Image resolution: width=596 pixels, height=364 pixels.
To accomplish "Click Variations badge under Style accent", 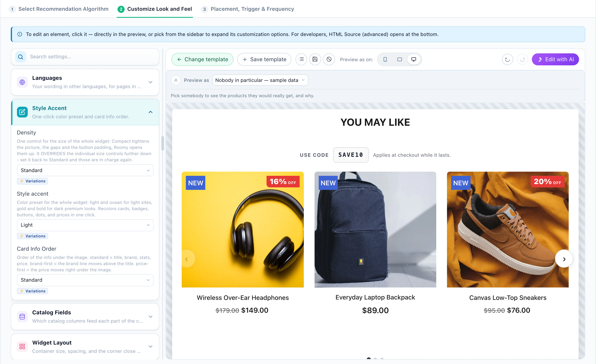I will (32, 236).
